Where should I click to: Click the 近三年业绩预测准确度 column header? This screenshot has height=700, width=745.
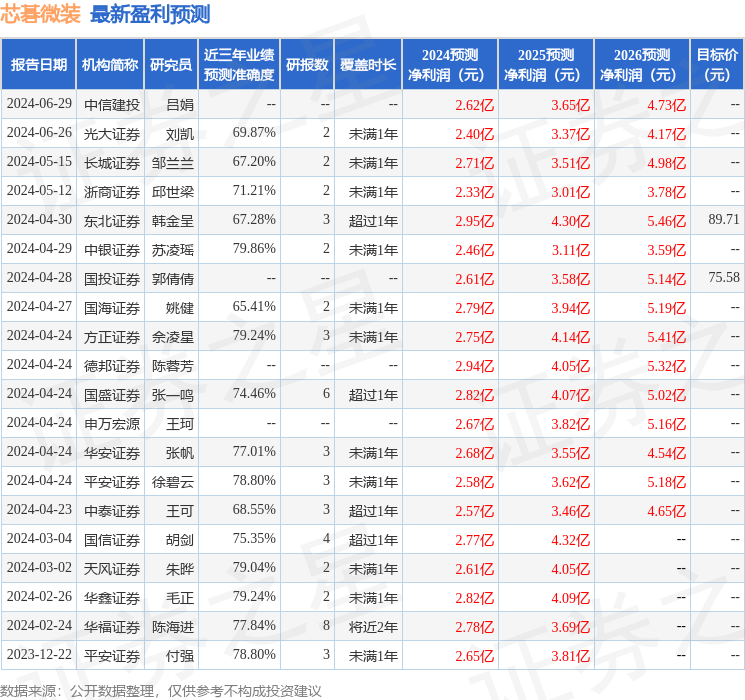pyautogui.click(x=239, y=65)
